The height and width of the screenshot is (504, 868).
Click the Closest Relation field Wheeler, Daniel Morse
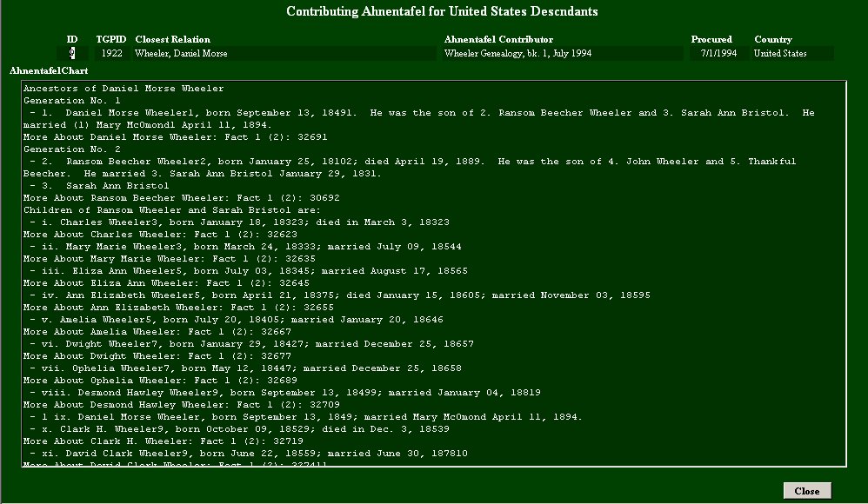(284, 53)
